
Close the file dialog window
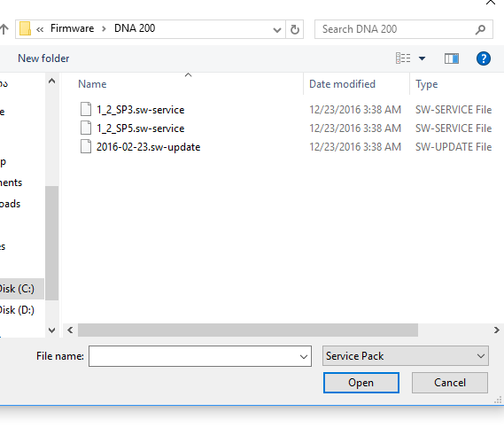pyautogui.click(x=491, y=3)
